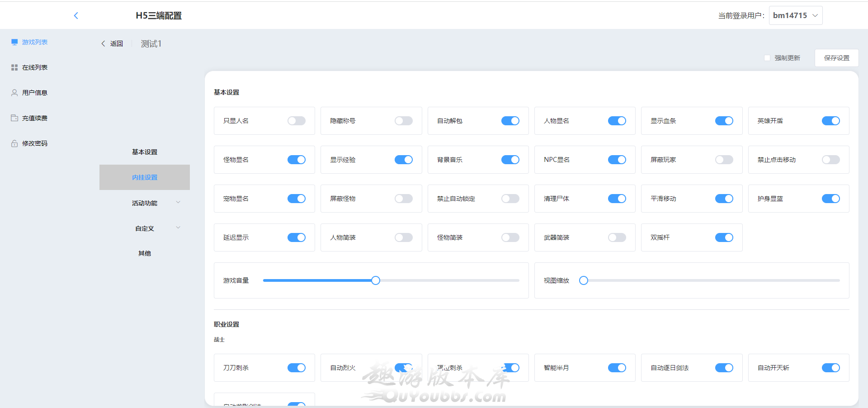Open the 其他 menu item
Screen dimensions: 868x408
(x=145, y=253)
